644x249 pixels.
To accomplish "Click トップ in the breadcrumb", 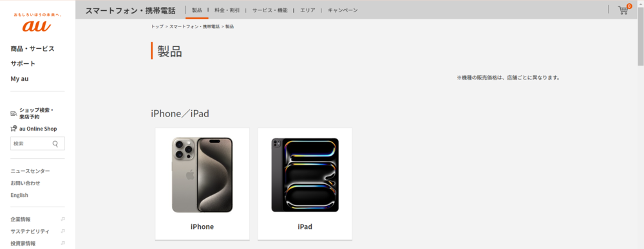I will point(157,26).
